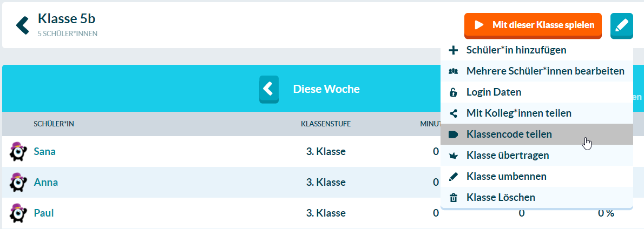Image resolution: width=644 pixels, height=229 pixels.
Task: Click the group icon next to Mehrere Schüler*innen
Action: [453, 71]
